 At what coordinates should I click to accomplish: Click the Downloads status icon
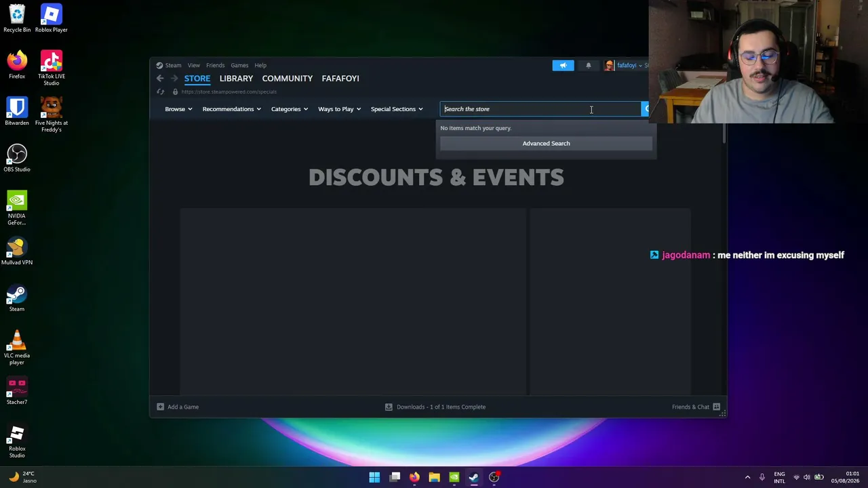point(389,407)
